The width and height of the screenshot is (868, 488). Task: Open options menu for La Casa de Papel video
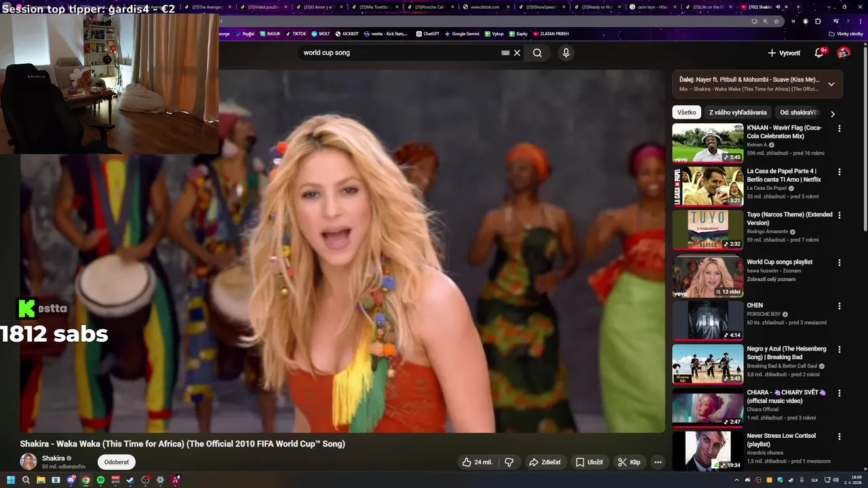pos(840,172)
